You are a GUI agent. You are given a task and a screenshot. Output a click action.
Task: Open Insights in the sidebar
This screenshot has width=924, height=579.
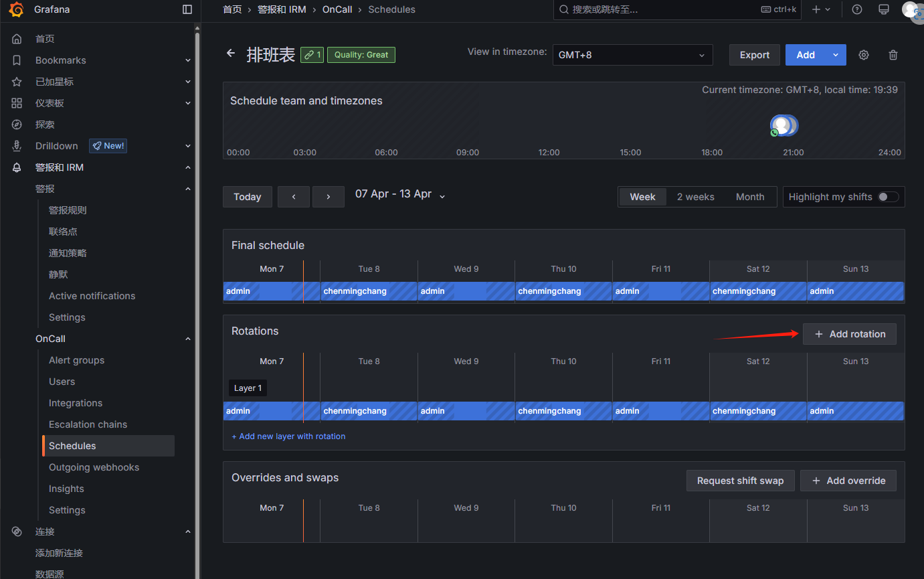[x=66, y=489]
